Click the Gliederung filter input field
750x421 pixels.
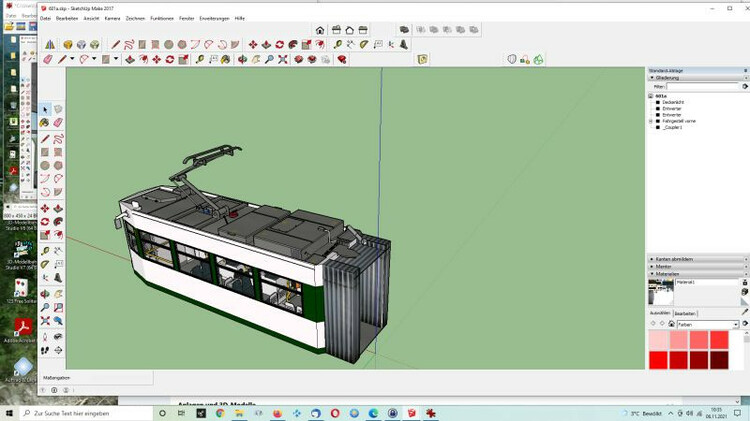[x=703, y=86]
